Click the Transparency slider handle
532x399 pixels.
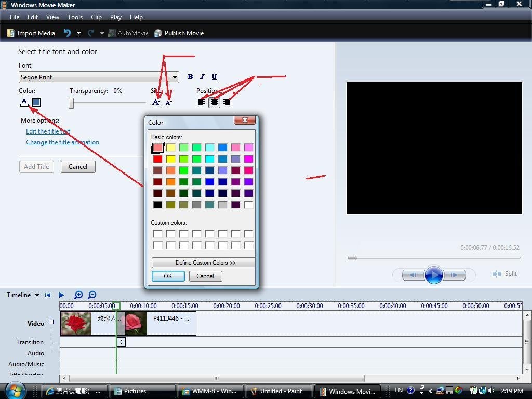coord(71,103)
